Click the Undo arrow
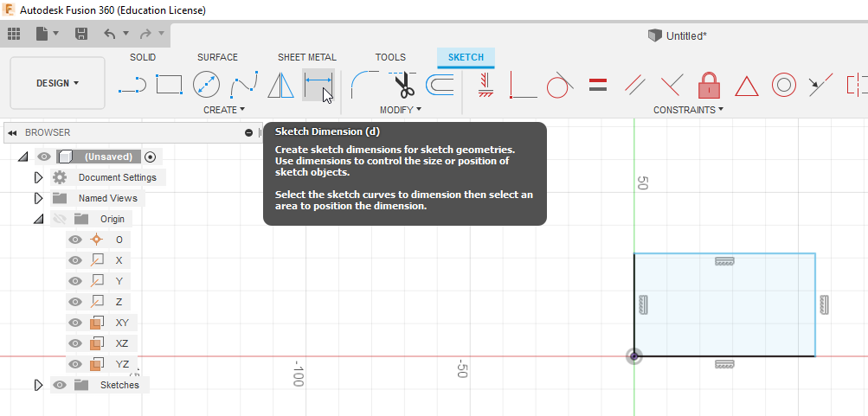The image size is (868, 416). click(x=110, y=35)
